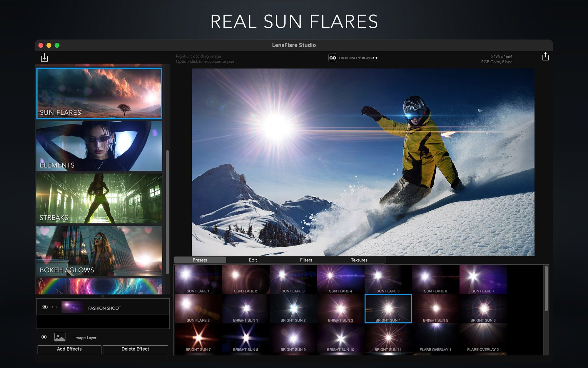Click the Add Effects button

(69, 349)
